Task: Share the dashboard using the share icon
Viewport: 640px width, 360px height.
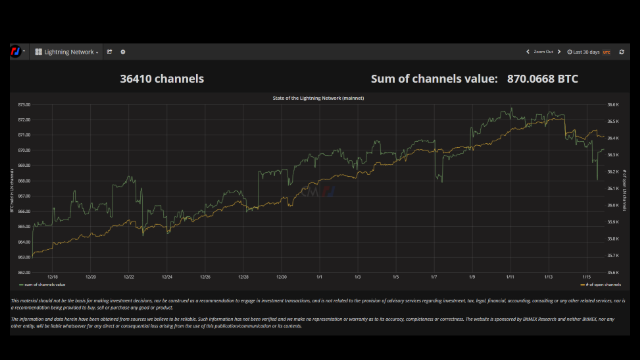Action: [109, 52]
